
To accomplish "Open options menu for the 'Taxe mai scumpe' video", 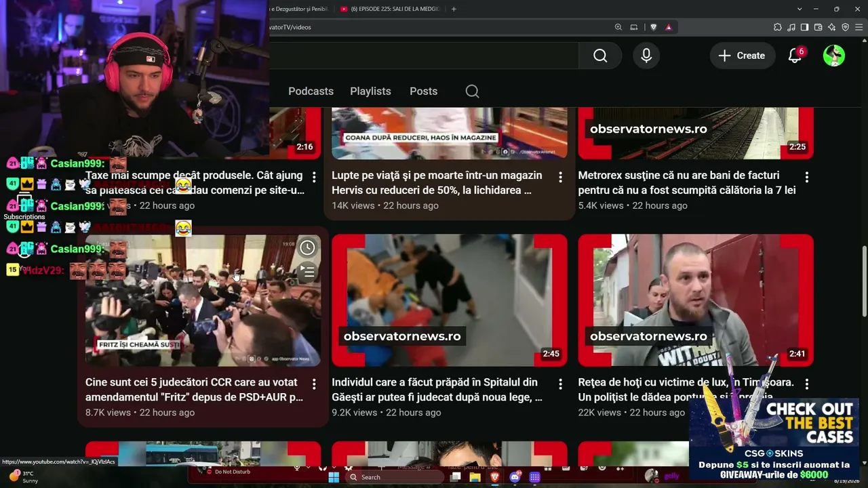I will point(314,178).
